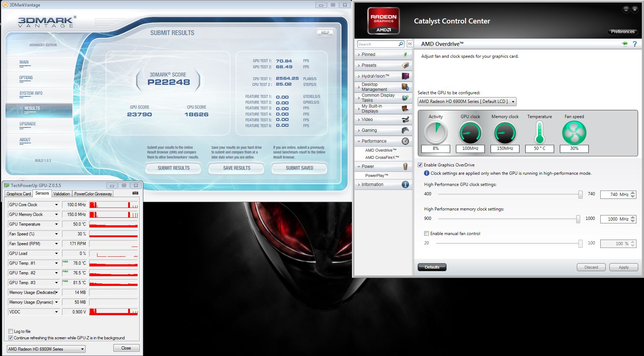This screenshot has height=356, width=644.
Task: Click the memory clock slider handle
Action: point(578,219)
